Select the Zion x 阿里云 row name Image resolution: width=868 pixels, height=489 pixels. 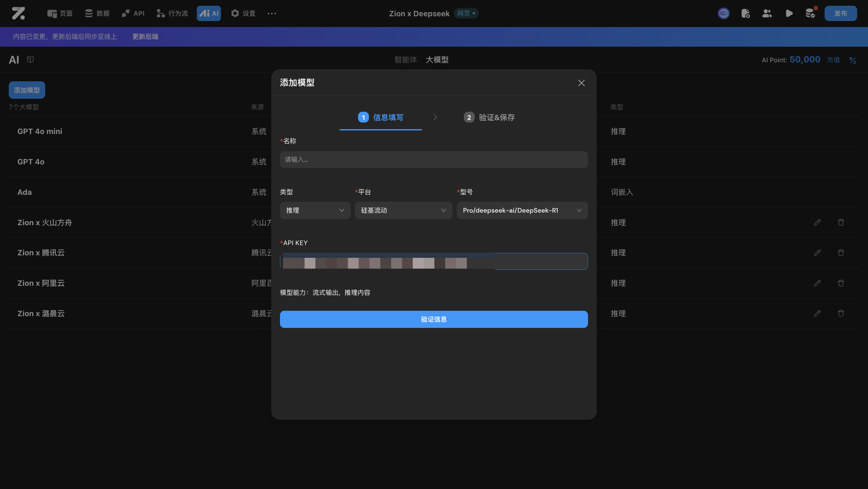pos(41,283)
